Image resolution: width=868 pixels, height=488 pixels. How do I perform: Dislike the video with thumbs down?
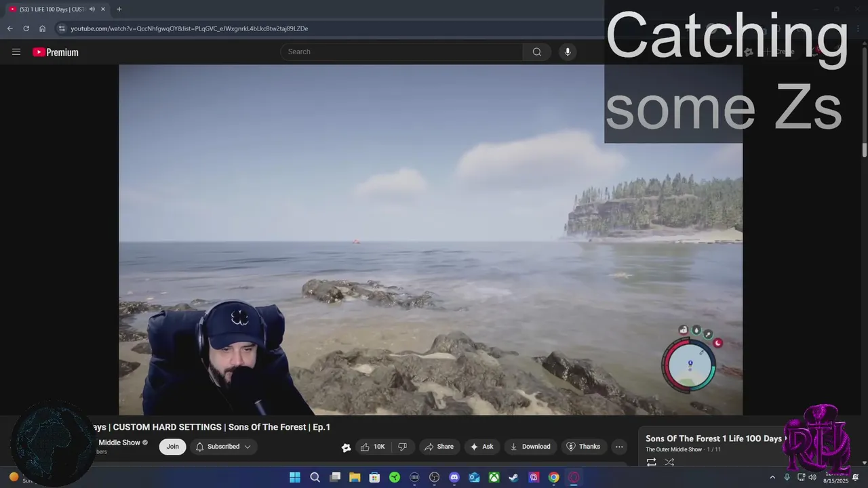[402, 447]
